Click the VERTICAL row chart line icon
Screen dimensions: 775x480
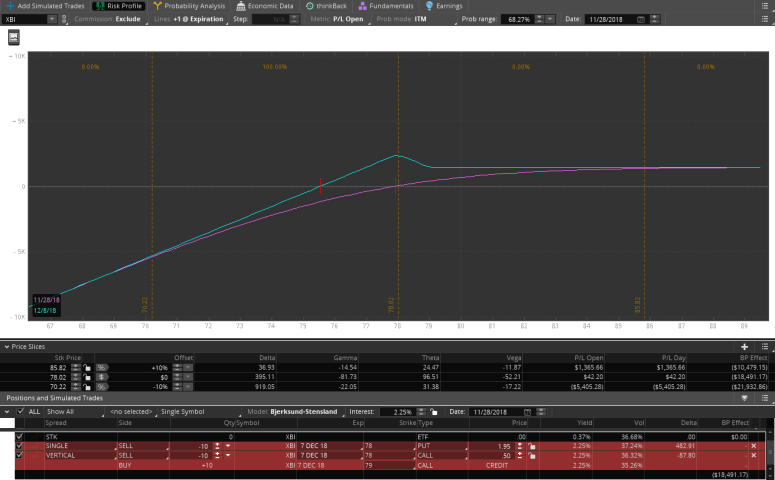click(x=34, y=455)
